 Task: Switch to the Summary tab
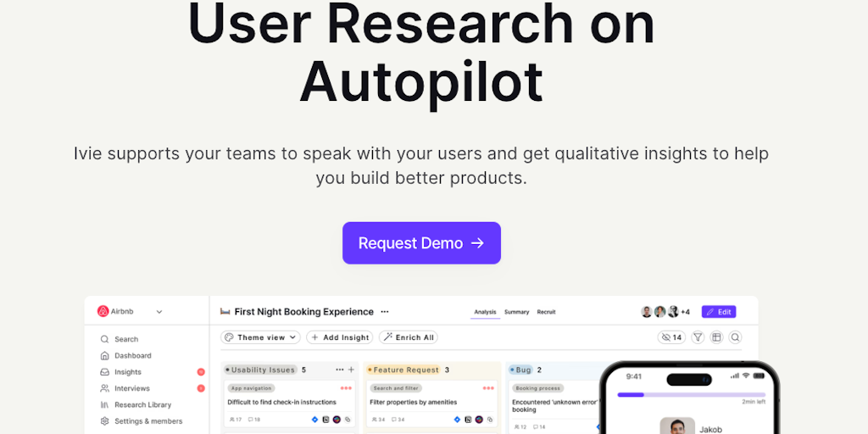516,312
